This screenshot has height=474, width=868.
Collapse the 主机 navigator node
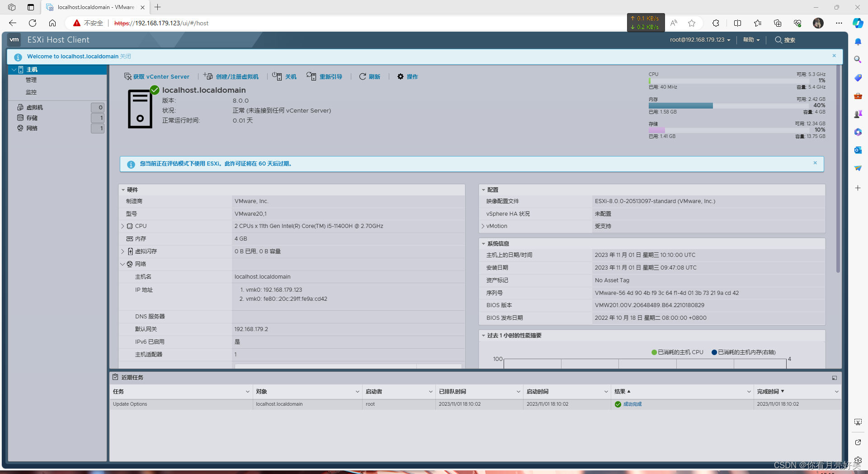tap(14, 70)
